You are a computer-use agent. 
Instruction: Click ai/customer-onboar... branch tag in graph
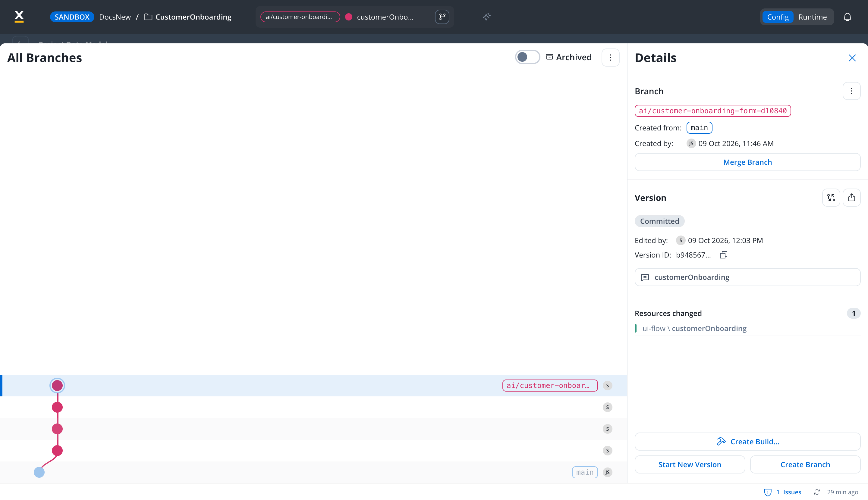(550, 385)
